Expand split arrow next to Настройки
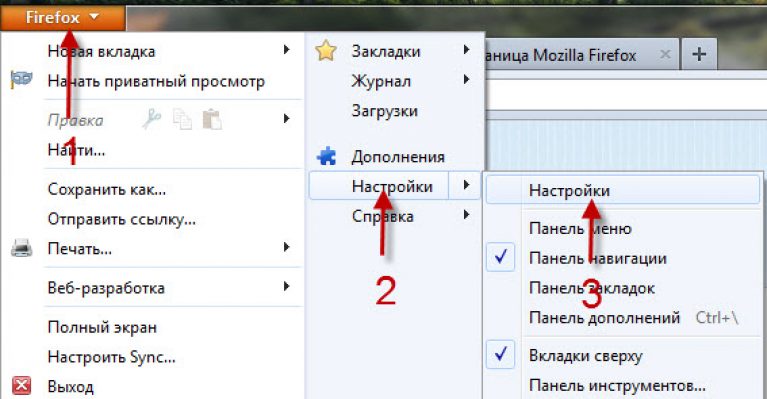Image resolution: width=767 pixels, height=399 pixels. [x=465, y=185]
